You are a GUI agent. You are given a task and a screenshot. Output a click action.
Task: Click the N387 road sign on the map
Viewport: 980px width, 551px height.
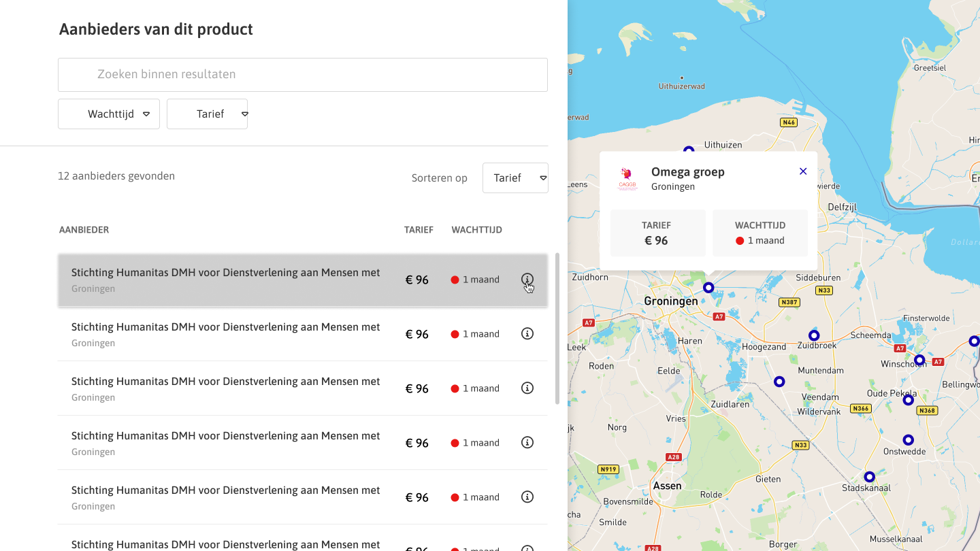pyautogui.click(x=789, y=302)
